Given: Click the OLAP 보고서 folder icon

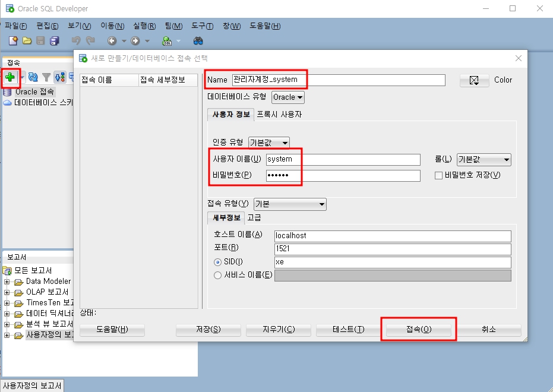Looking at the screenshot, I should coord(18,293).
